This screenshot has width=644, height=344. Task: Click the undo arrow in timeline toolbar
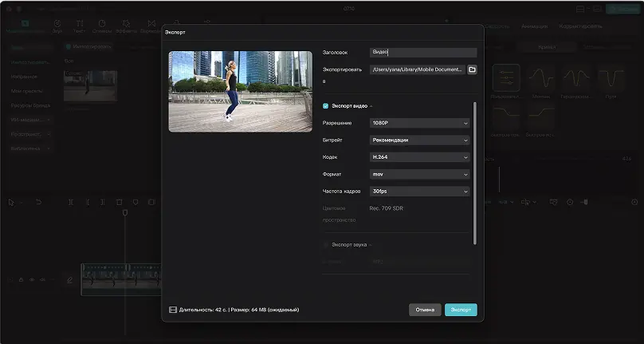click(38, 202)
